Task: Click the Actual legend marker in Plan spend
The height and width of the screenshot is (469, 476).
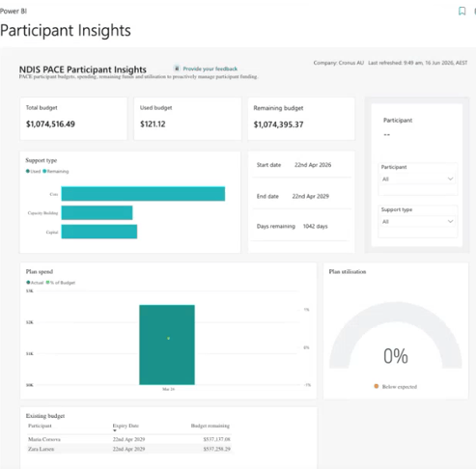Action: [x=28, y=283]
